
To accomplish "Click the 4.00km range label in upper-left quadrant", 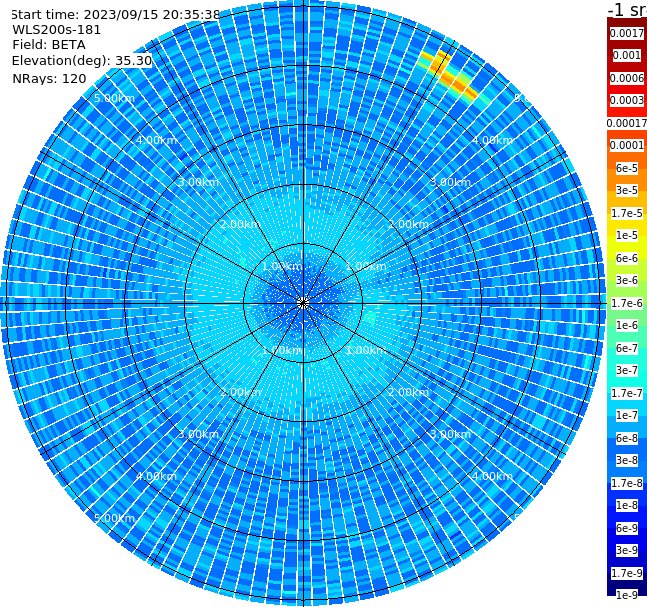I will coord(156,140).
